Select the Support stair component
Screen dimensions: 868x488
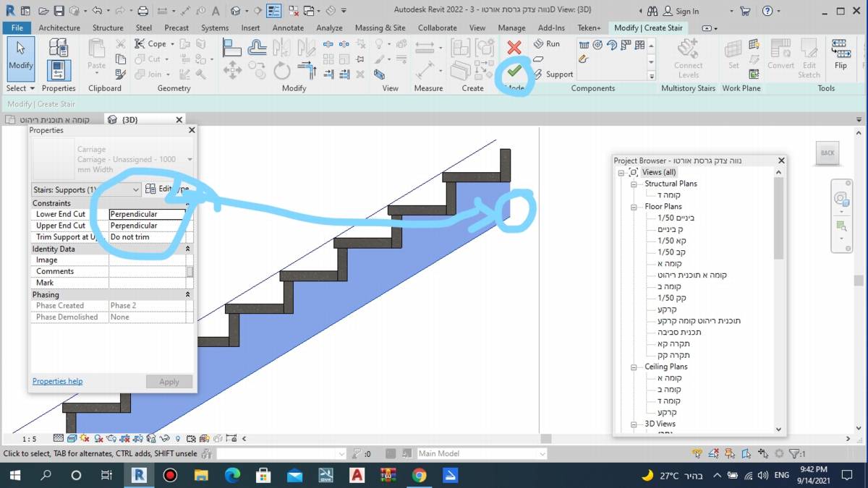[x=553, y=74]
